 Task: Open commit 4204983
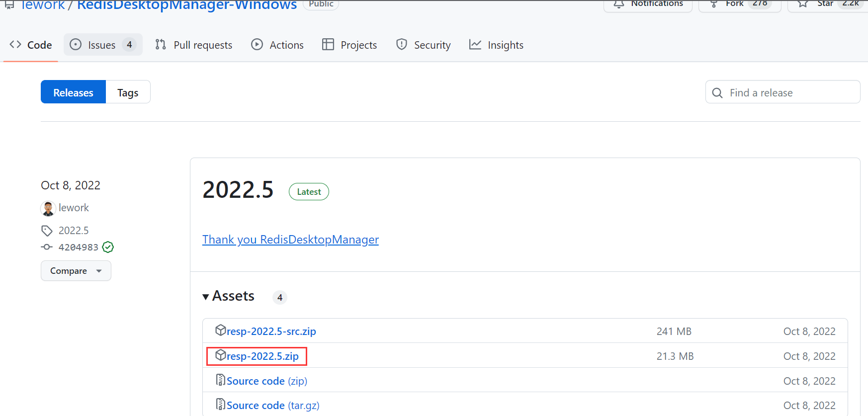pos(78,247)
